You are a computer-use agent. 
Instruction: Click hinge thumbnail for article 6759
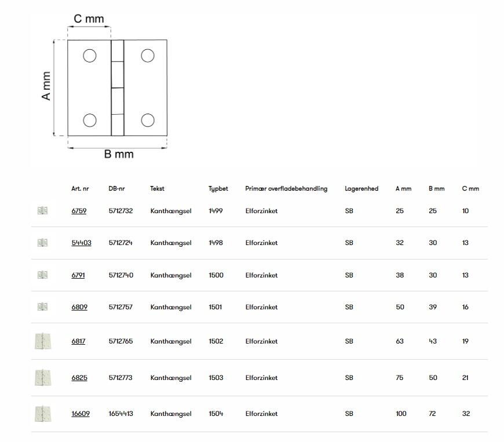[x=42, y=211]
